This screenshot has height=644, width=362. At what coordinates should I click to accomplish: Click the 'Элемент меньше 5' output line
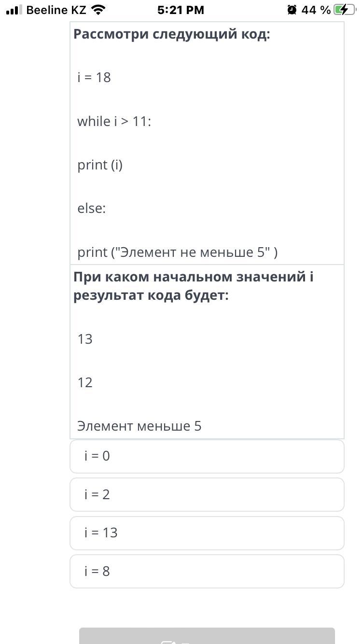139,426
